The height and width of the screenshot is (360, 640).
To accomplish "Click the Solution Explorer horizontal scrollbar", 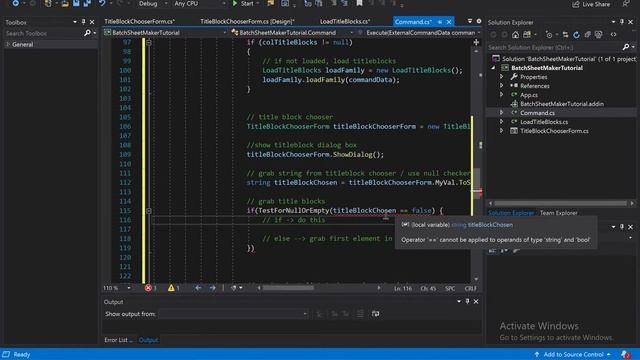I will pos(560,203).
